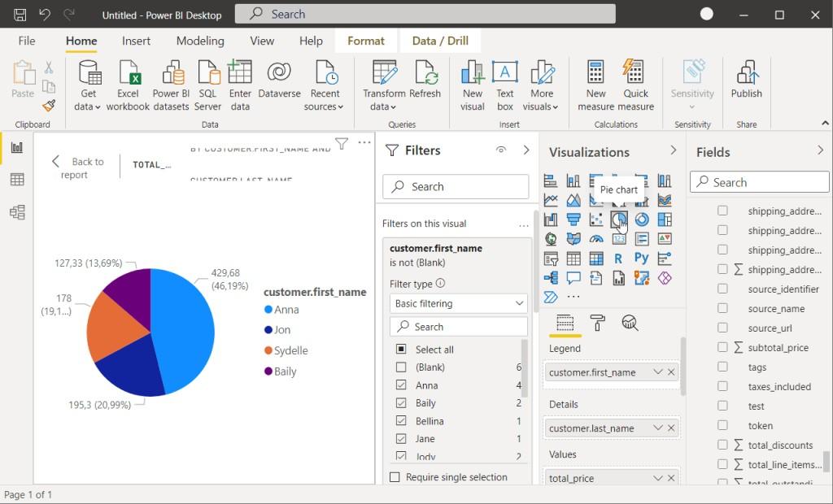Remove customer.last_name from Details
This screenshot has height=504, width=833.
pos(671,428)
